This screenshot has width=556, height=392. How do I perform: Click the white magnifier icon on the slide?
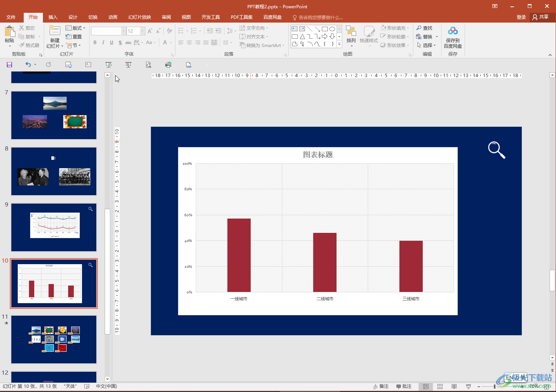(497, 150)
